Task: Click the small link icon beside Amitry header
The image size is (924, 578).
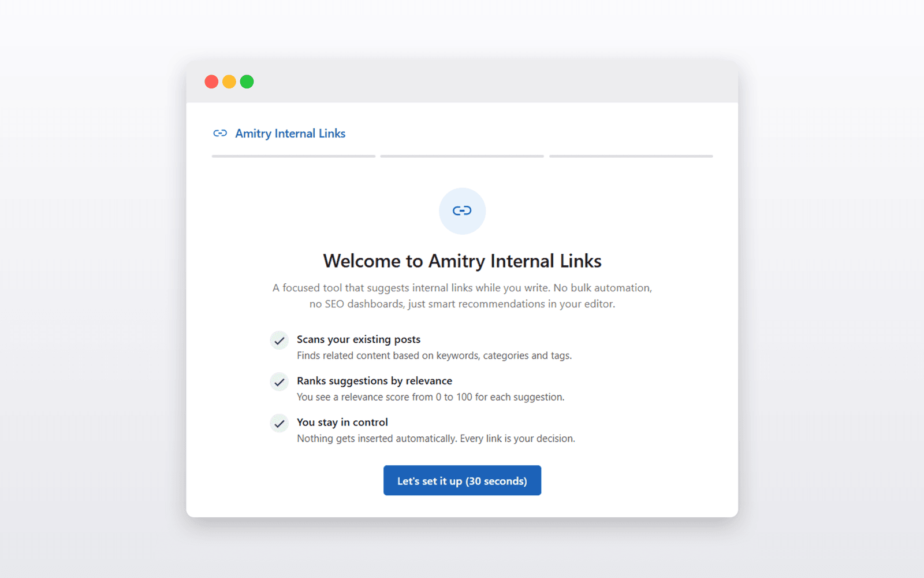Action: click(x=220, y=134)
